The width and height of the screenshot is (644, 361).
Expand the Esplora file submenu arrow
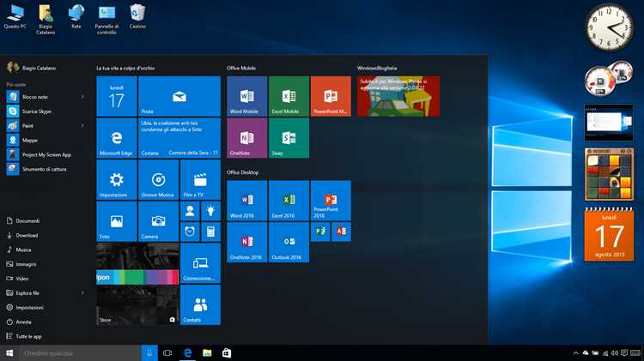[82, 293]
